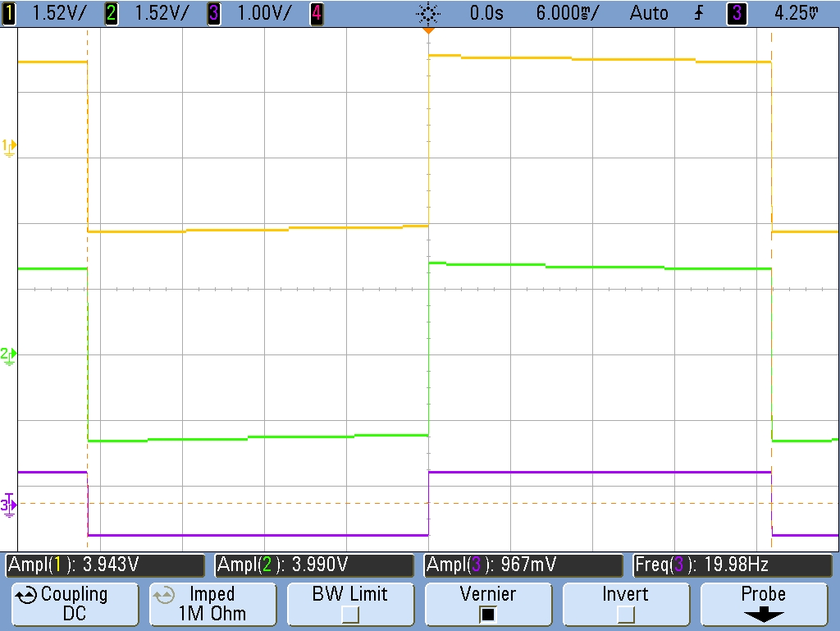Select the channel 3 indicator badge
The width and height of the screenshot is (840, 631).
coord(213,13)
